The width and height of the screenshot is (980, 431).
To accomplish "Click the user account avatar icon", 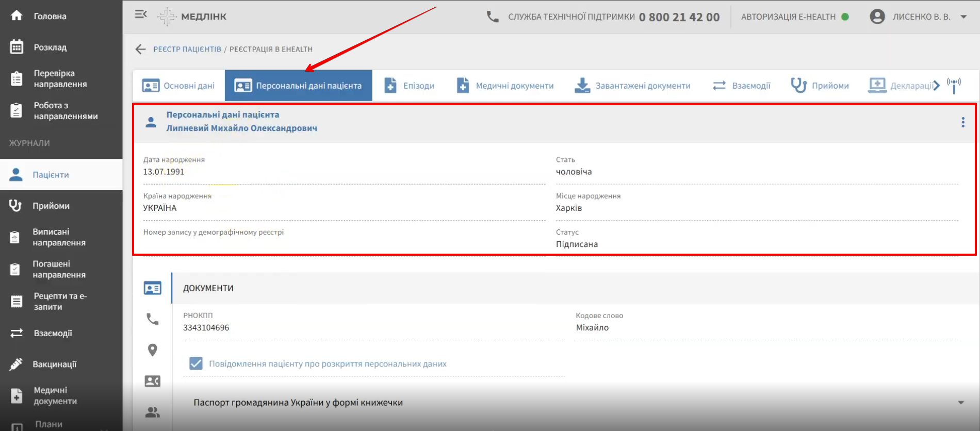I will pos(877,16).
